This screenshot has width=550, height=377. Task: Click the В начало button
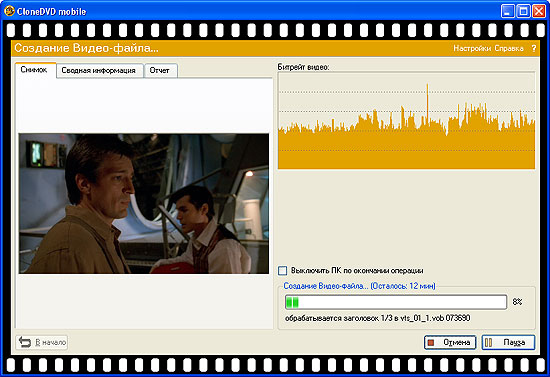tap(42, 342)
